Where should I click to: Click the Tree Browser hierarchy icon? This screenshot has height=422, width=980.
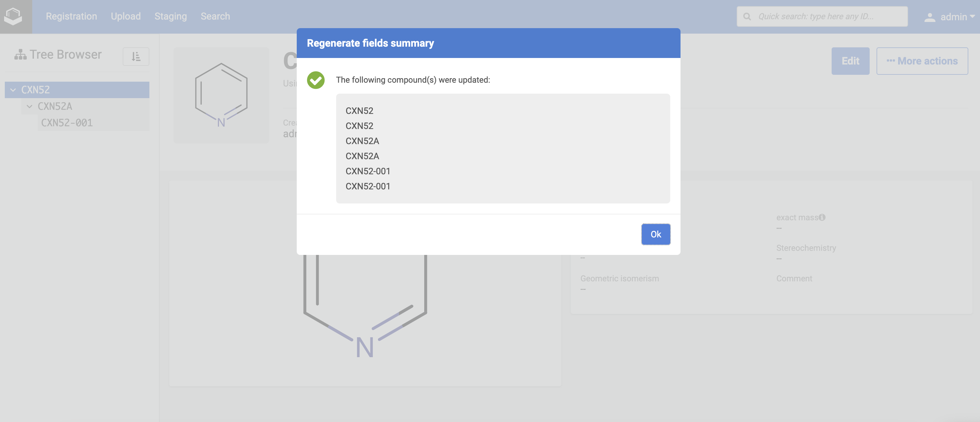point(20,55)
